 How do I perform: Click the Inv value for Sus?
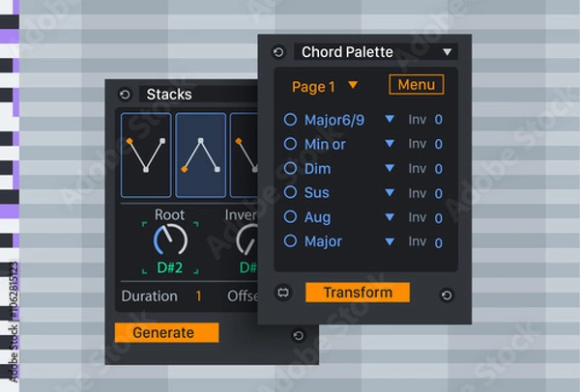pos(439,194)
